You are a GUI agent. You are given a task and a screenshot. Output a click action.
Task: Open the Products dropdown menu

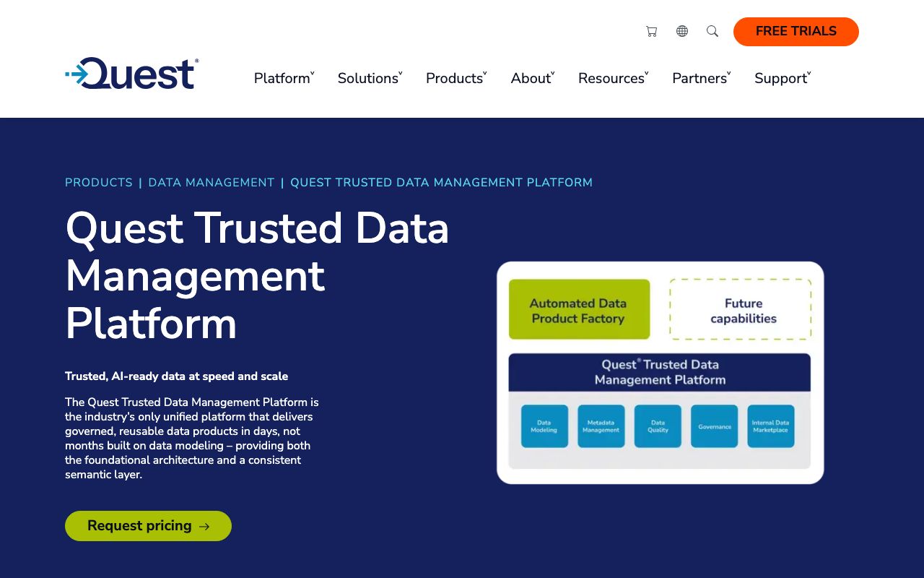click(456, 78)
